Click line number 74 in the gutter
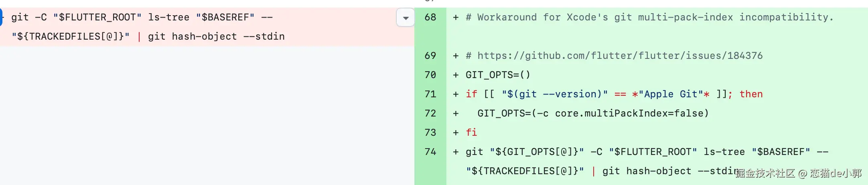 click(x=430, y=152)
